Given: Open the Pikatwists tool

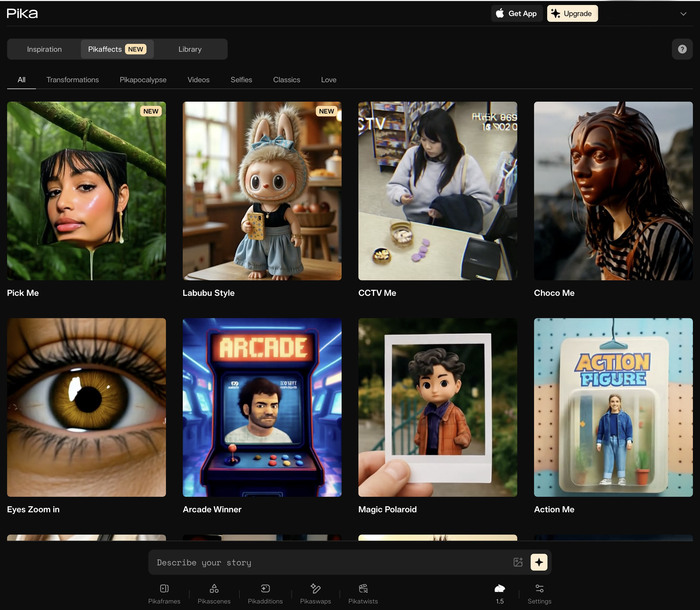Looking at the screenshot, I should pyautogui.click(x=363, y=593).
